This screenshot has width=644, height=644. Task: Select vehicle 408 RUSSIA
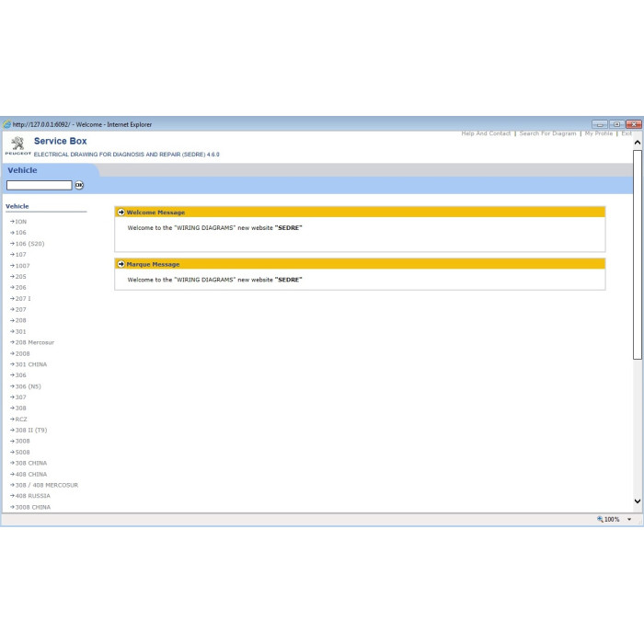(33, 496)
